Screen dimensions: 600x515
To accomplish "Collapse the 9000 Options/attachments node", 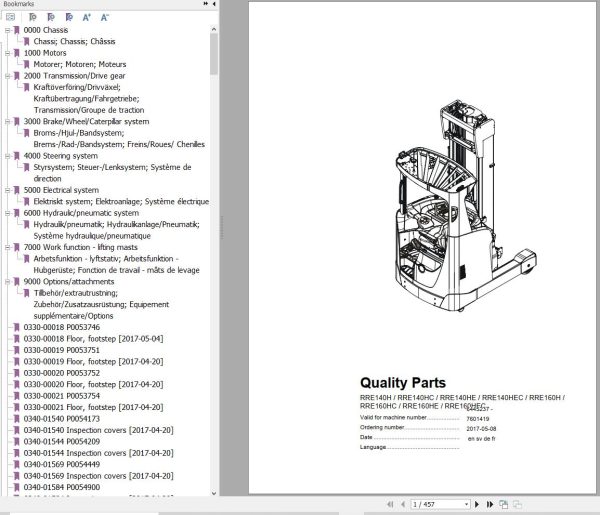I will coord(7,282).
